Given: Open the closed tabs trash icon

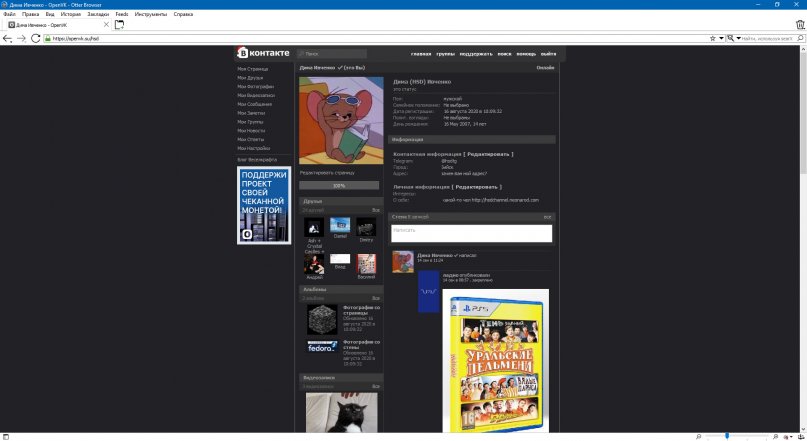Looking at the screenshot, I should click(x=800, y=24).
